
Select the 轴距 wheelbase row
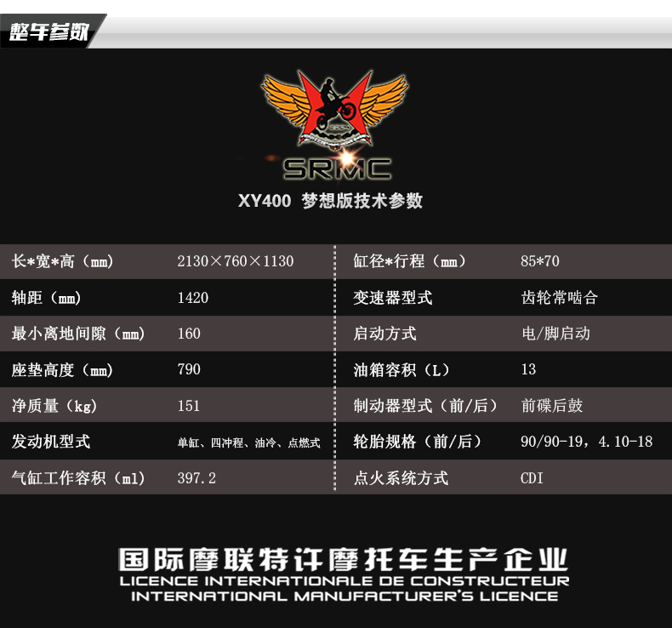[x=167, y=298]
